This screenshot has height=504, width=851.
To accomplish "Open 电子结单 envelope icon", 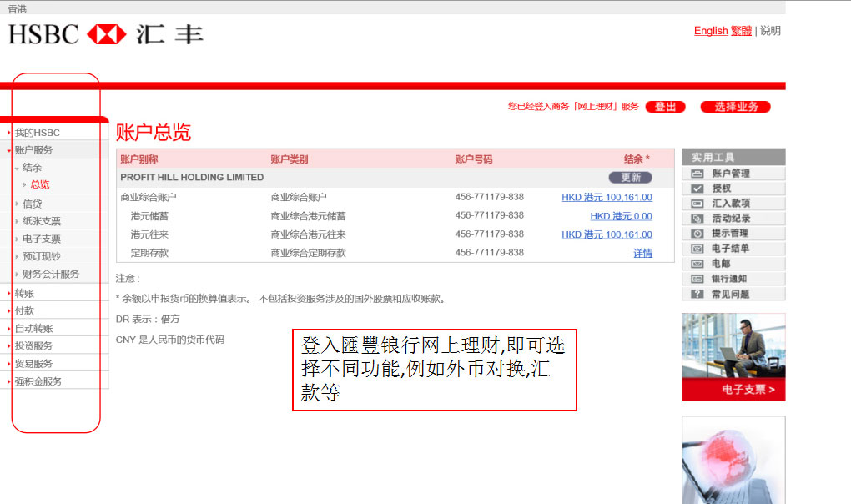I will [x=697, y=249].
